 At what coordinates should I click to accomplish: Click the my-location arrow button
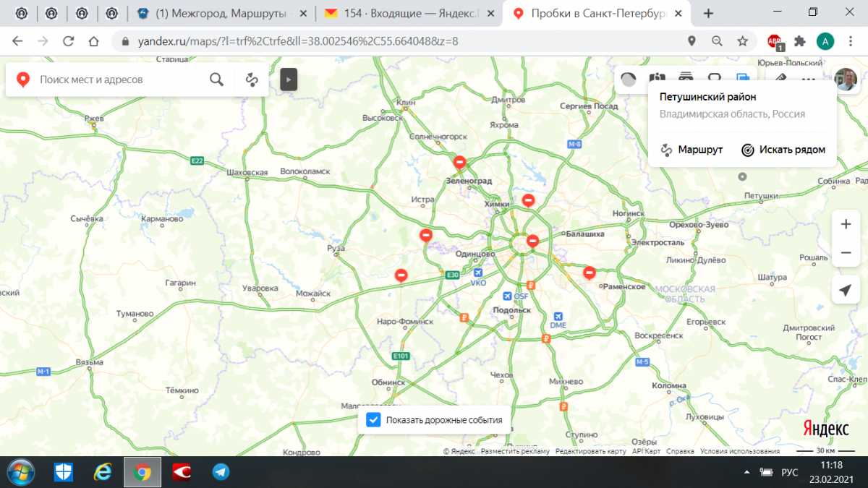click(x=846, y=290)
